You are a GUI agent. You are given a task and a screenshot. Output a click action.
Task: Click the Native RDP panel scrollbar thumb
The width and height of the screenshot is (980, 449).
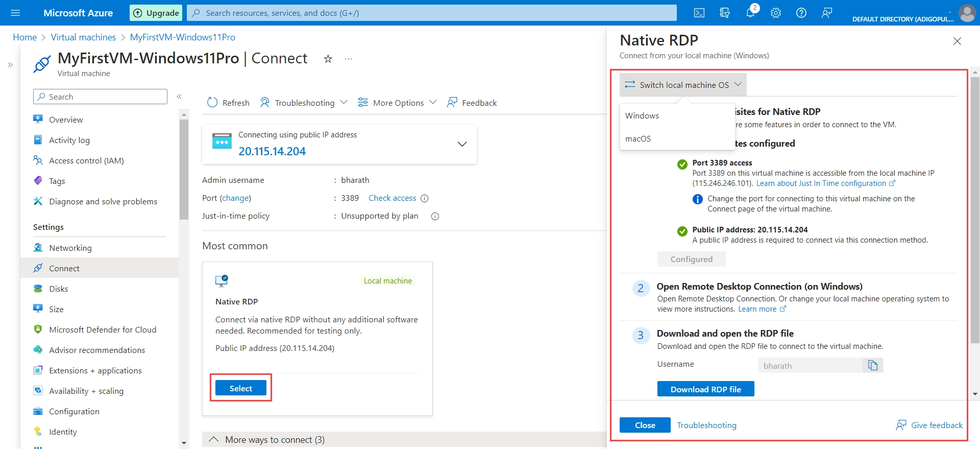click(x=975, y=209)
